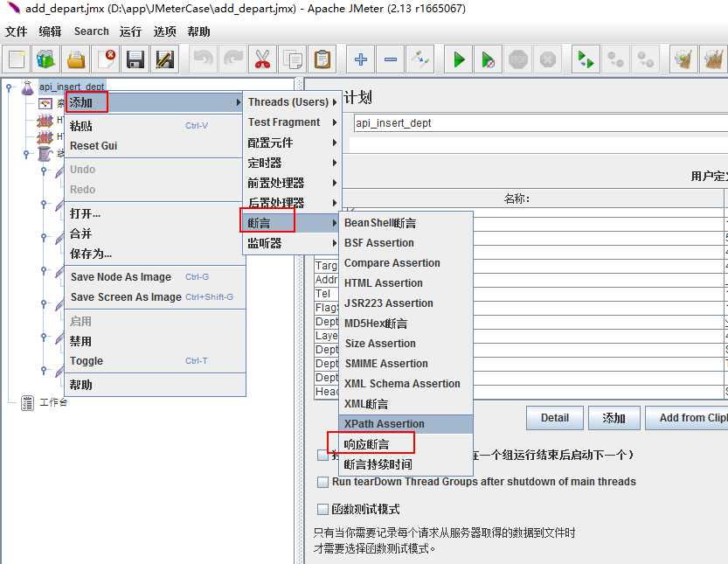Image resolution: width=728 pixels, height=564 pixels.
Task: Click Reset Gui in context menu
Action: click(154, 146)
